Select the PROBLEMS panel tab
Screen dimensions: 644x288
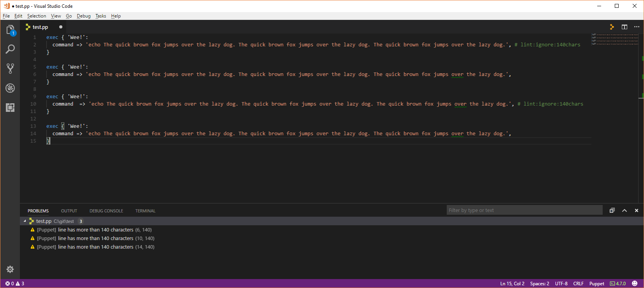38,211
